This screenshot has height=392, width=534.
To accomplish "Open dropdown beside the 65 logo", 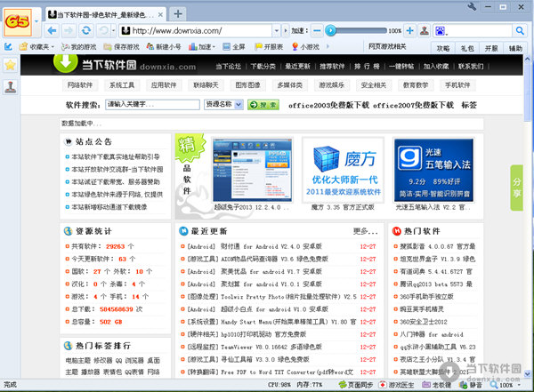I will (x=36, y=21).
